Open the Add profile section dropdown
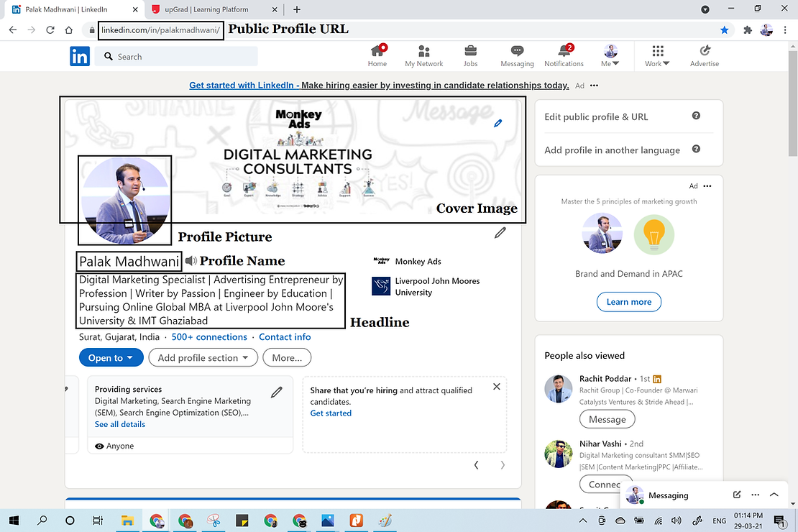 (x=203, y=357)
